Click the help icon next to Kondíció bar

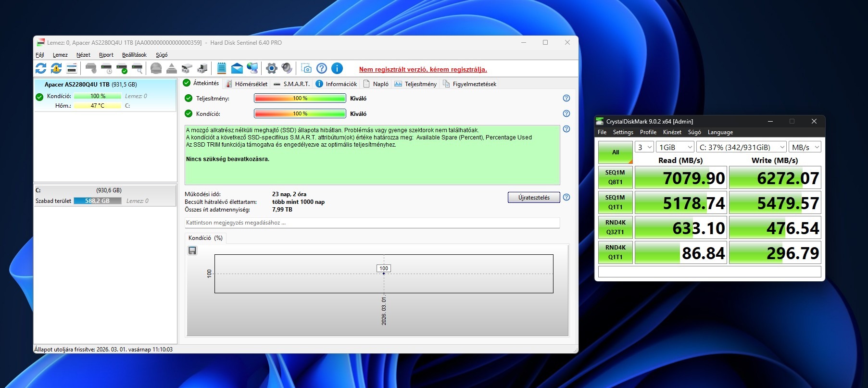pos(566,113)
